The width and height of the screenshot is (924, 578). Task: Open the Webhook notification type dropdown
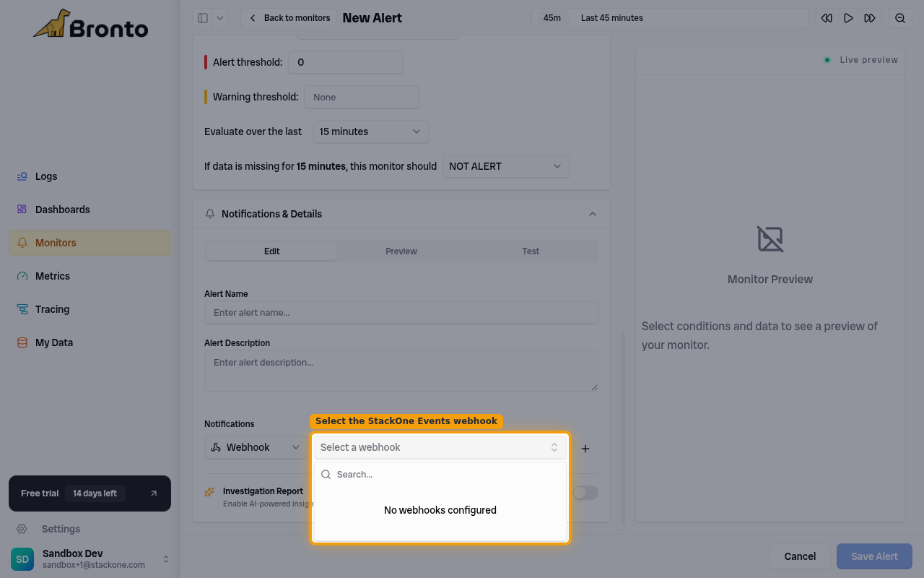point(256,447)
